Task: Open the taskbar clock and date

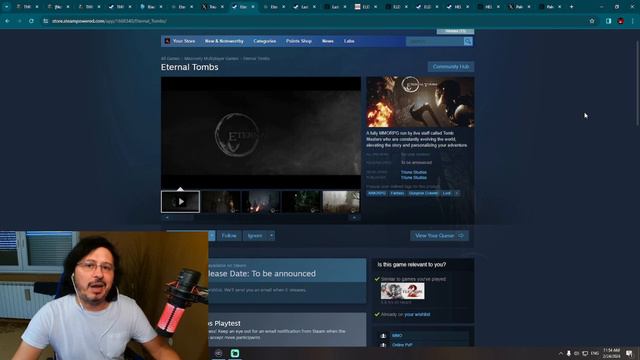Action: pyautogui.click(x=611, y=353)
